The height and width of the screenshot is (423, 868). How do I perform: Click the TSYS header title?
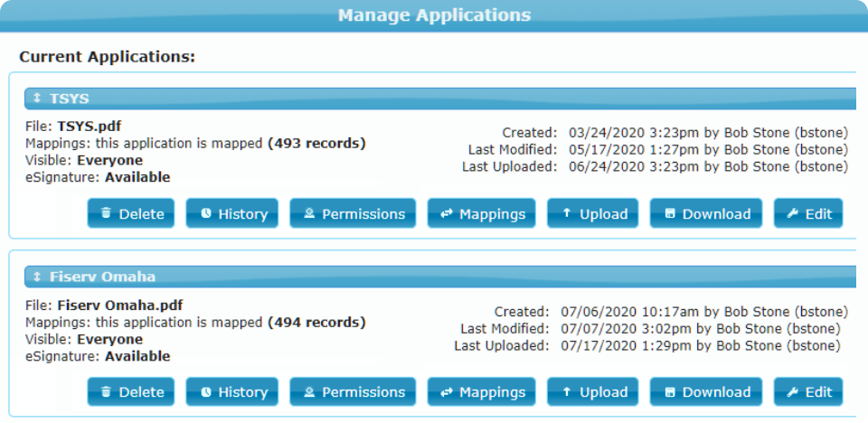coord(70,99)
